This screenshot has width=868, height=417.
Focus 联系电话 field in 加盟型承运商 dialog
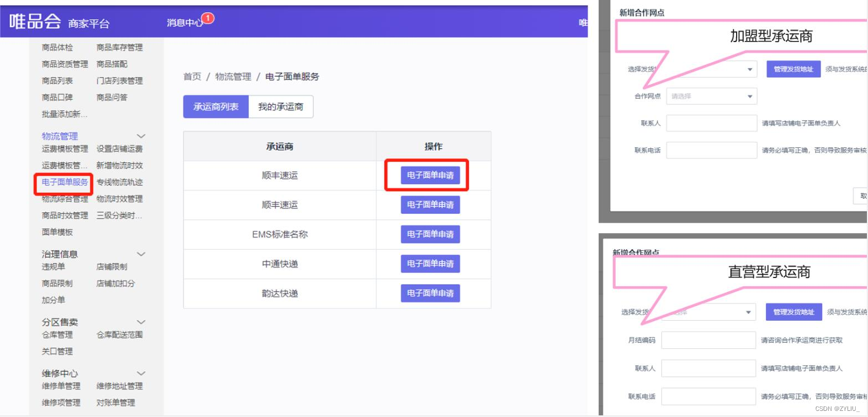[x=712, y=150]
